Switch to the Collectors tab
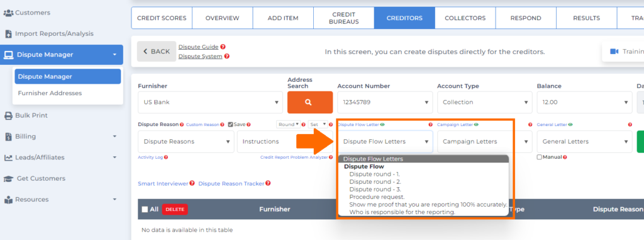This screenshot has width=644, height=240. 465,18
